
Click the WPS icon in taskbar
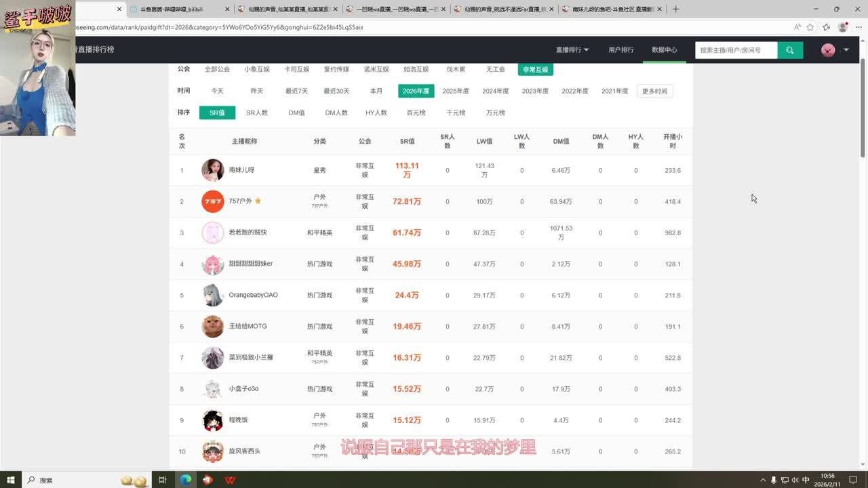coord(231,480)
